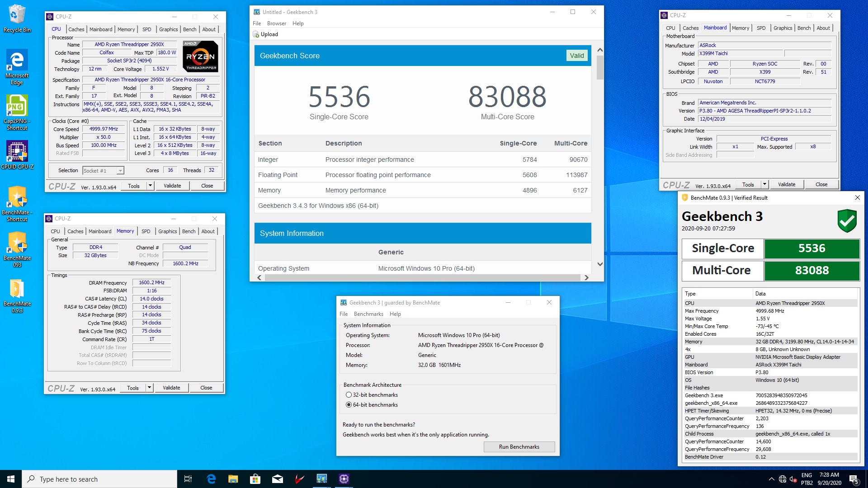Screen dimensions: 868x488
Task: Click Close button in Memory CPU-Z window
Action: [x=206, y=388]
